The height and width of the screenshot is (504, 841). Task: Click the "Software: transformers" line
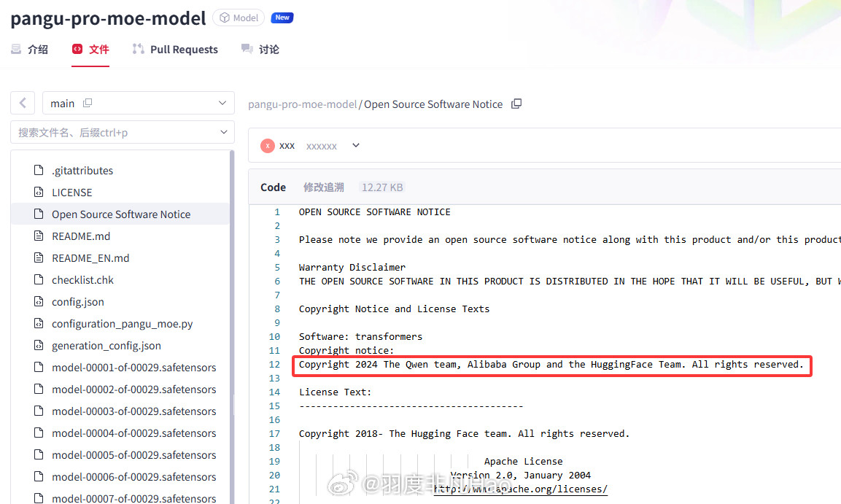[360, 337]
